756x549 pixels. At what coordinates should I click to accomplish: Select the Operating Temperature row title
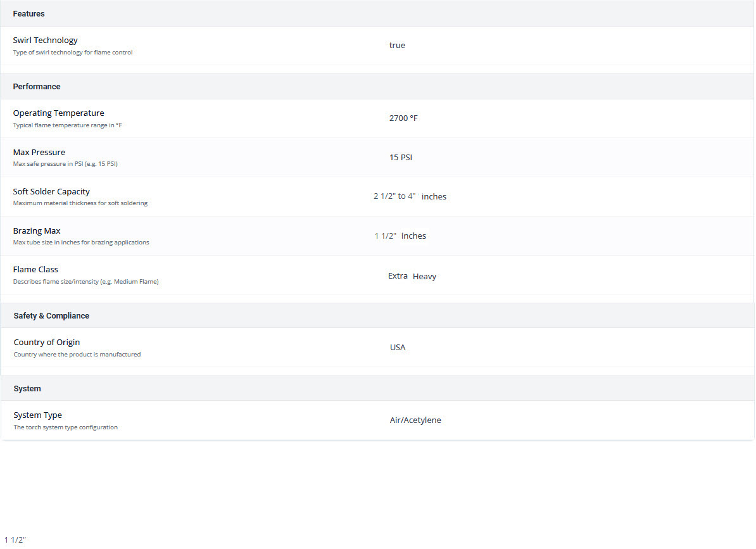(58, 113)
